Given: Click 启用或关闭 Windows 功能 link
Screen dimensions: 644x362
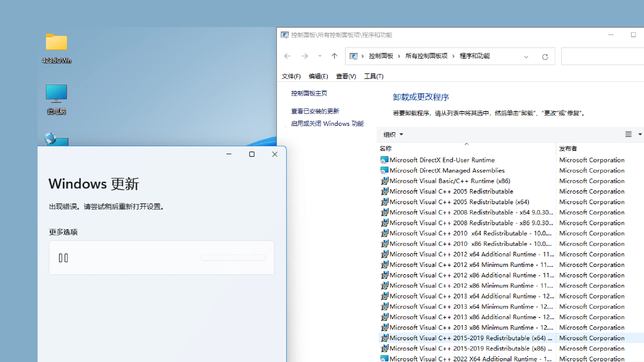Looking at the screenshot, I should (x=327, y=123).
